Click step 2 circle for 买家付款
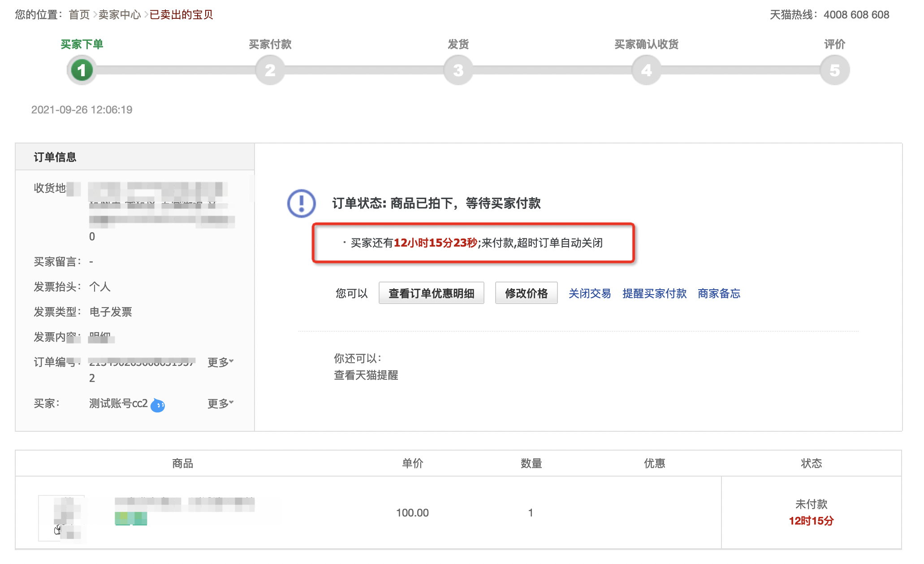The height and width of the screenshot is (564, 924). (270, 70)
